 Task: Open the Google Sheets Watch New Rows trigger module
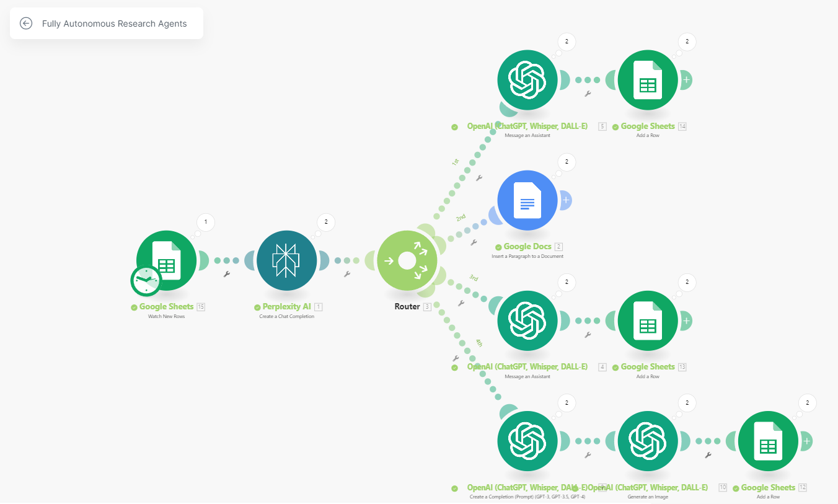[x=166, y=261]
